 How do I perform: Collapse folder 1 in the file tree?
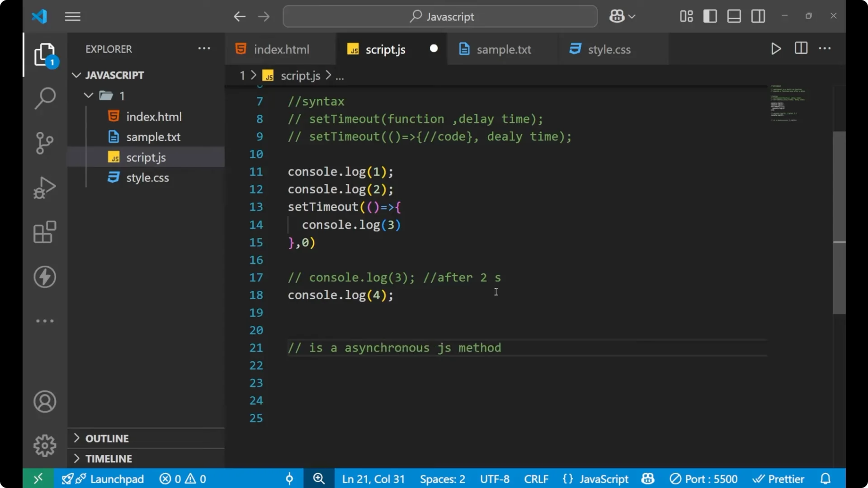88,95
